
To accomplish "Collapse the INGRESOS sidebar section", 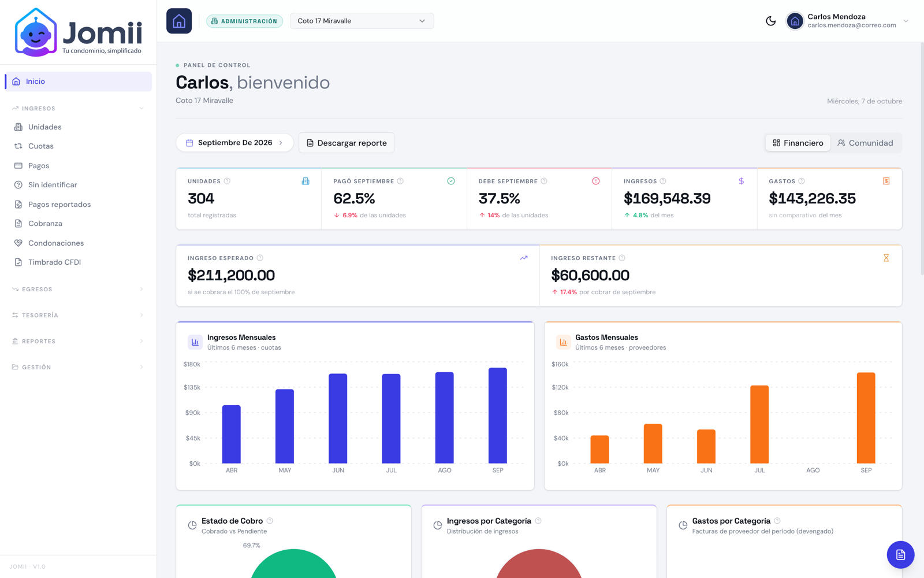I will coord(79,108).
